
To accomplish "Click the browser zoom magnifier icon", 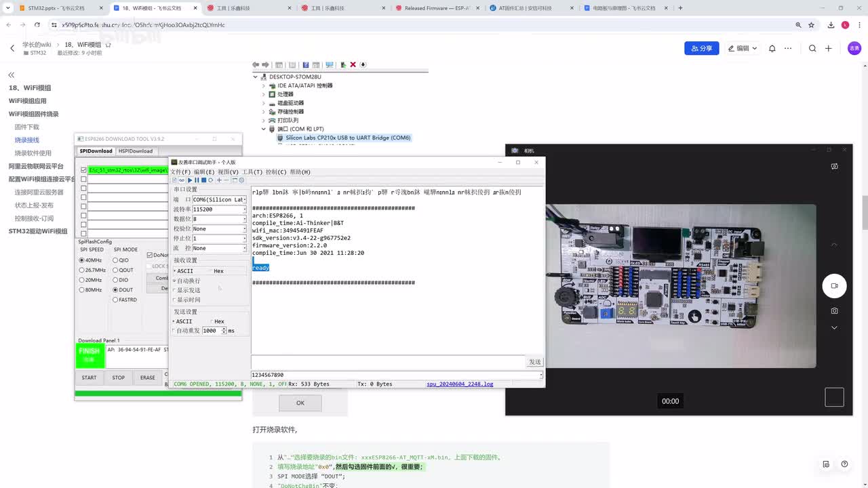I will click(x=798, y=25).
